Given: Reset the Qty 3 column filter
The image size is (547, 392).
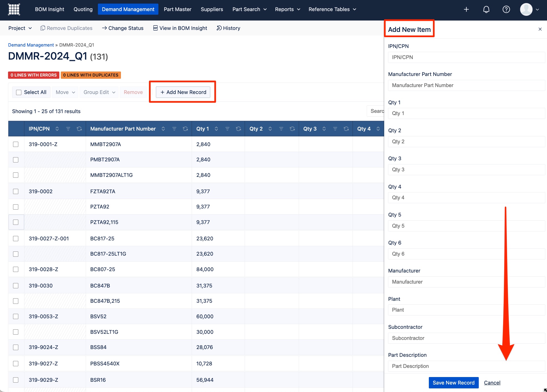Looking at the screenshot, I should 346,129.
